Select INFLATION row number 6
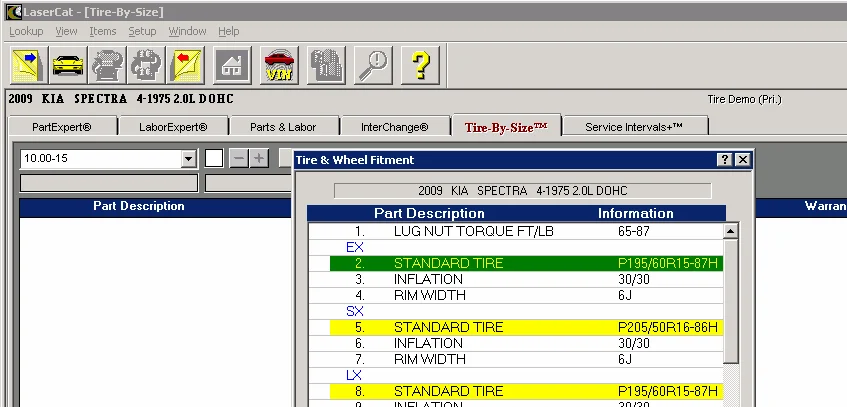Viewport: 847px width, 407px height. point(516,343)
